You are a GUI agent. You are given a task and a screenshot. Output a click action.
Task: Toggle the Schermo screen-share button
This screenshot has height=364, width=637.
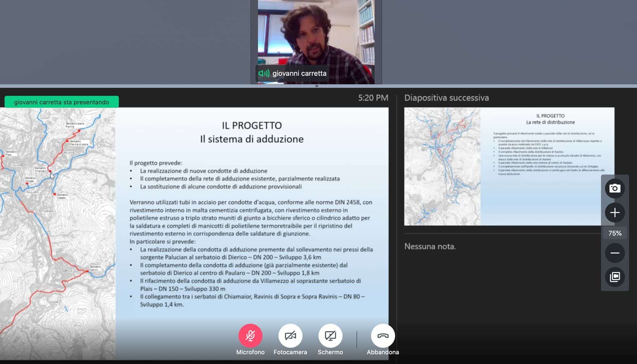coord(330,336)
